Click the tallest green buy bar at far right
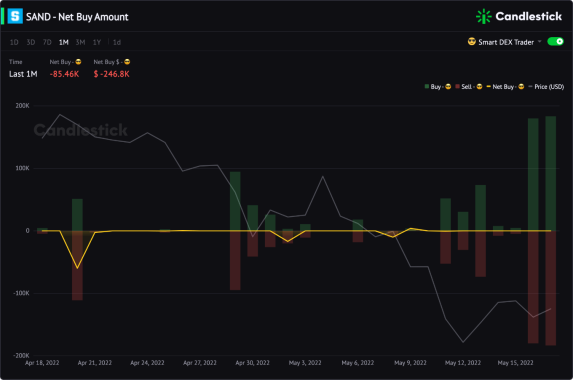 point(551,174)
